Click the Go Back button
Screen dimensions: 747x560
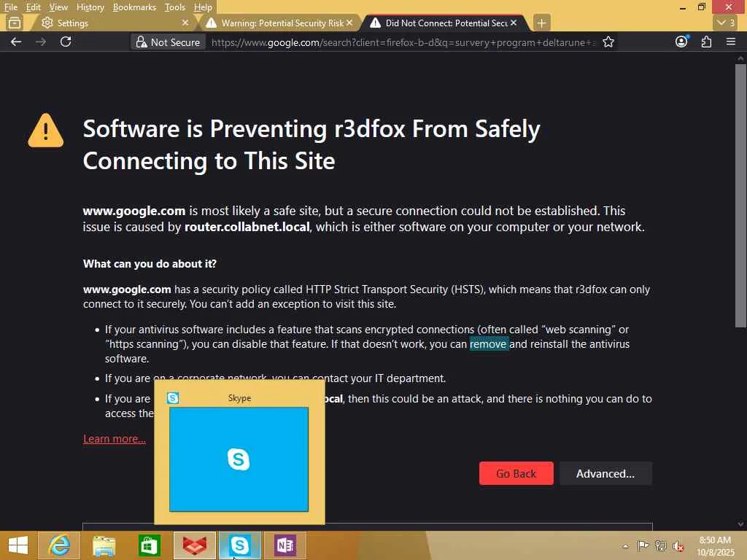[516, 473]
